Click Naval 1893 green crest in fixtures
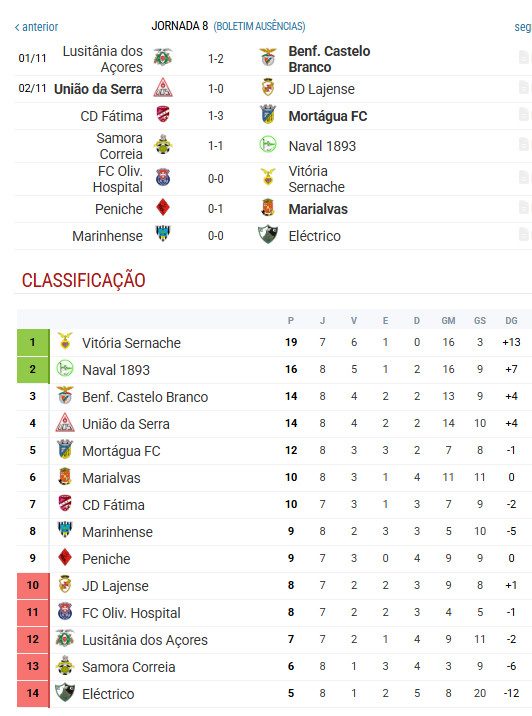This screenshot has width=532, height=716. click(x=268, y=145)
